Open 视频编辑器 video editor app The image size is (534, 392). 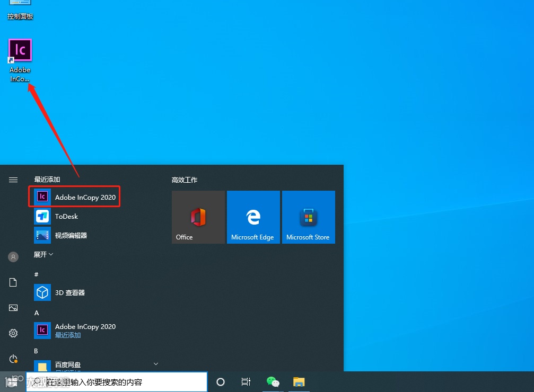tap(75, 236)
